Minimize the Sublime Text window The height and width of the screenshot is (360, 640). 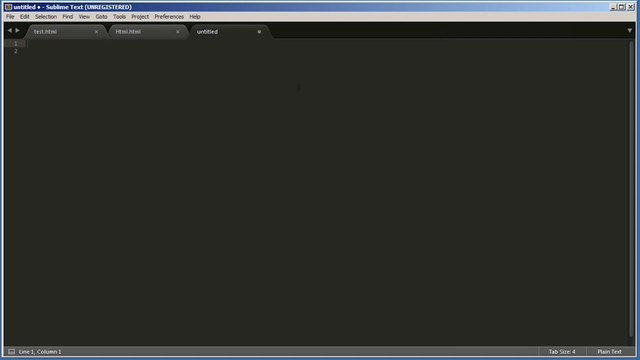[613, 7]
